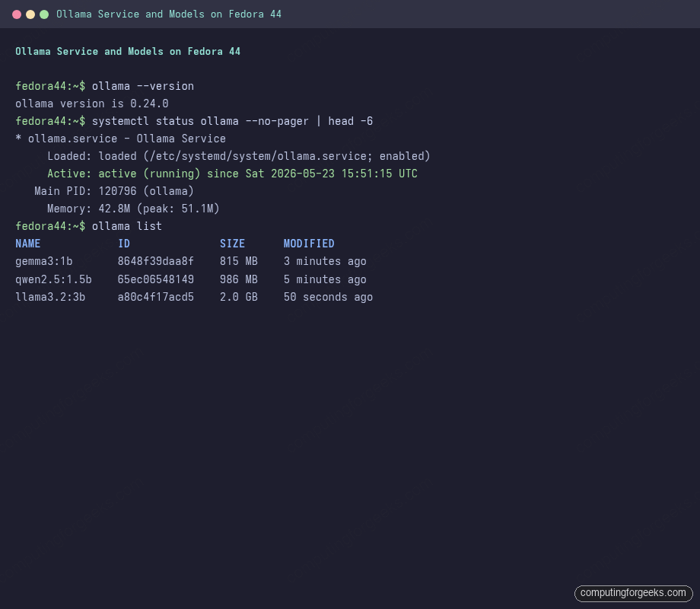
Task: Click the 'Memory: 42.8M (peak: 51.1M)' line
Action: pyautogui.click(x=133, y=209)
